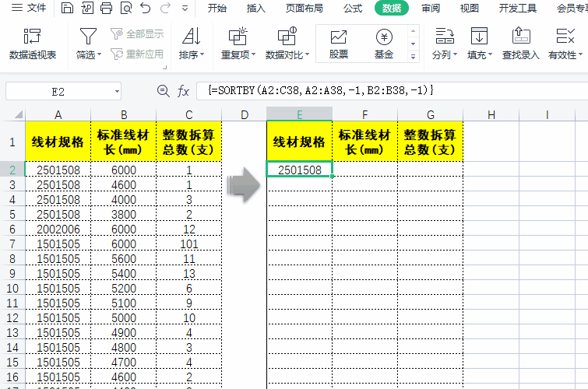Open the 文件 hamburger menu
This screenshot has height=389, width=588.
[29, 8]
